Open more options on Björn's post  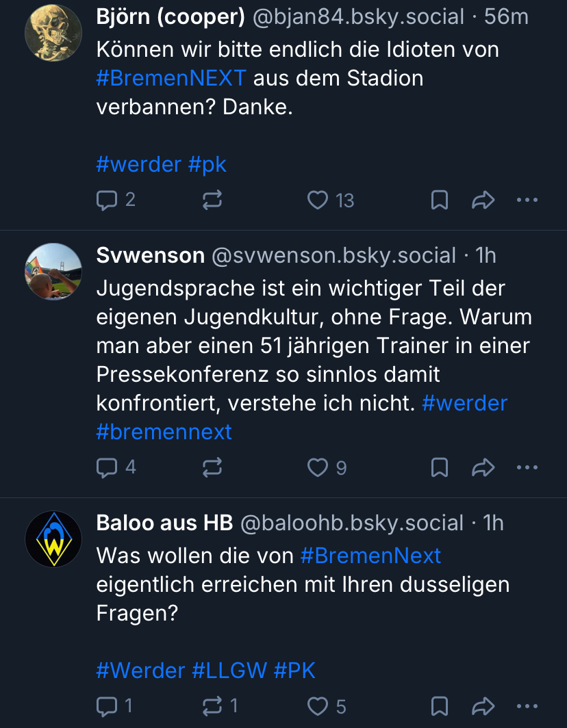click(527, 200)
